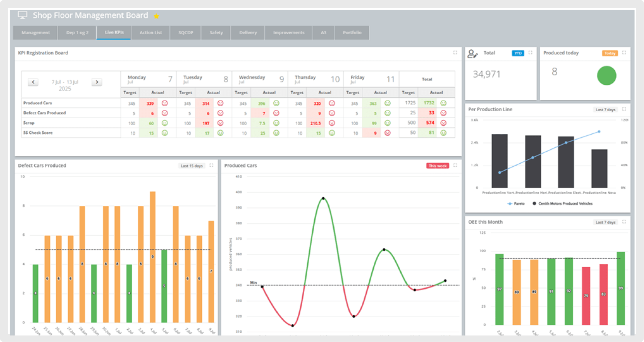
Task: Open the Last 15 days range selector
Action: (192, 166)
